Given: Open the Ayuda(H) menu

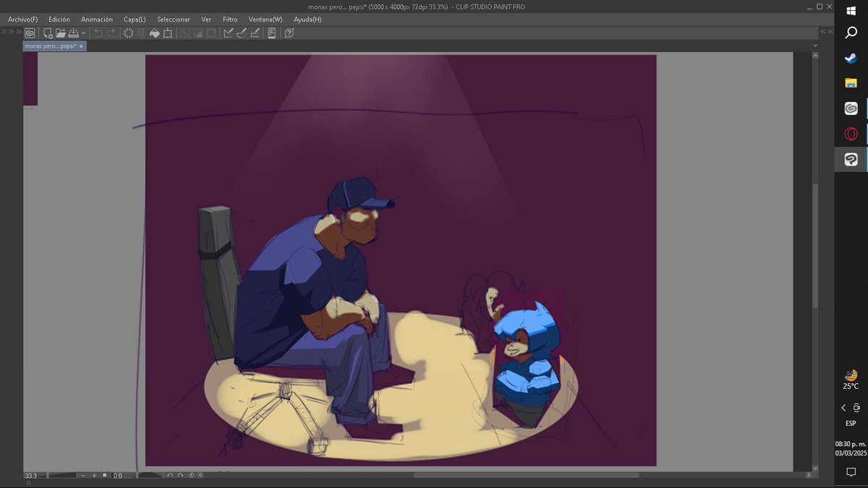Looking at the screenshot, I should tap(307, 19).
